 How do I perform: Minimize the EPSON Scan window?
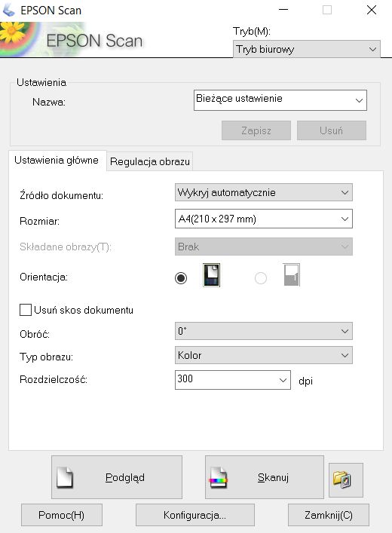[283, 10]
